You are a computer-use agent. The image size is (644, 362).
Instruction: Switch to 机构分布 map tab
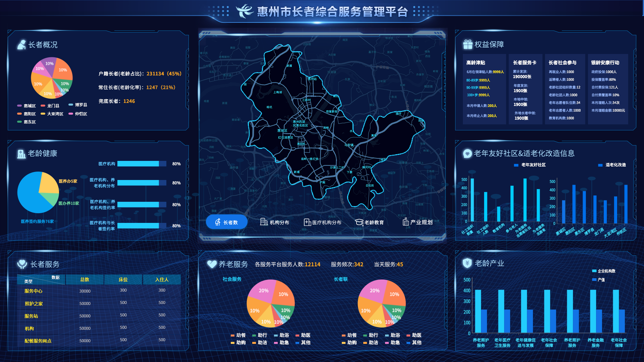click(274, 222)
